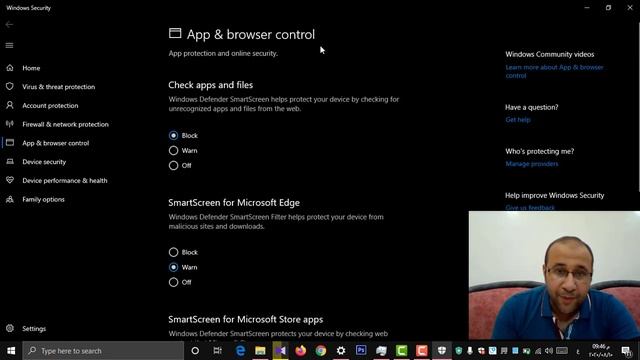
Task: Click the volume speaker tray icon
Action: pos(549,351)
